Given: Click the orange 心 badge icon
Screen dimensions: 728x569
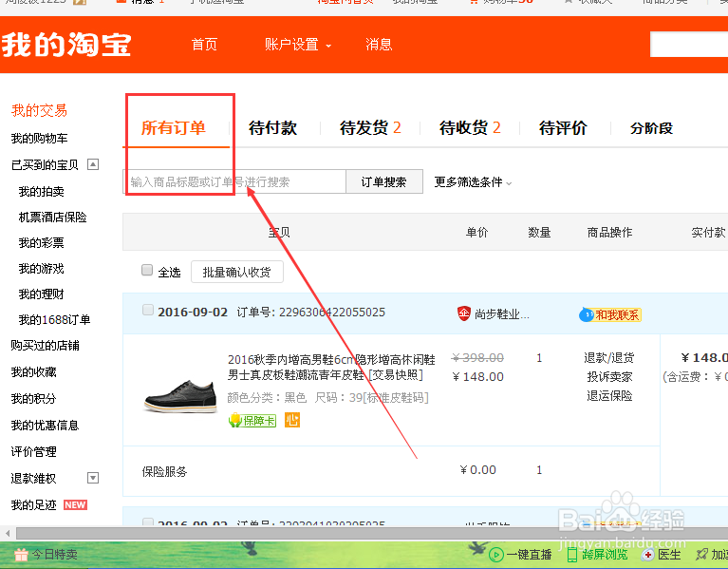Looking at the screenshot, I should tap(292, 420).
